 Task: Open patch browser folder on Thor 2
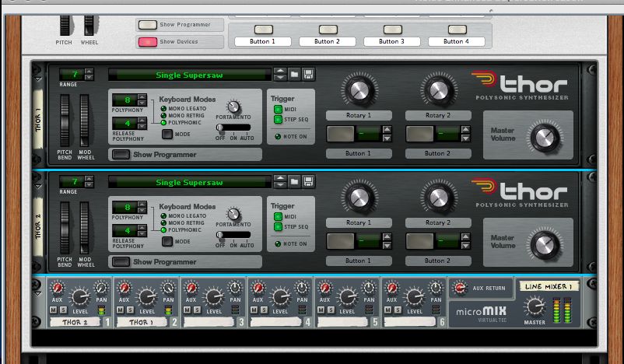294,182
